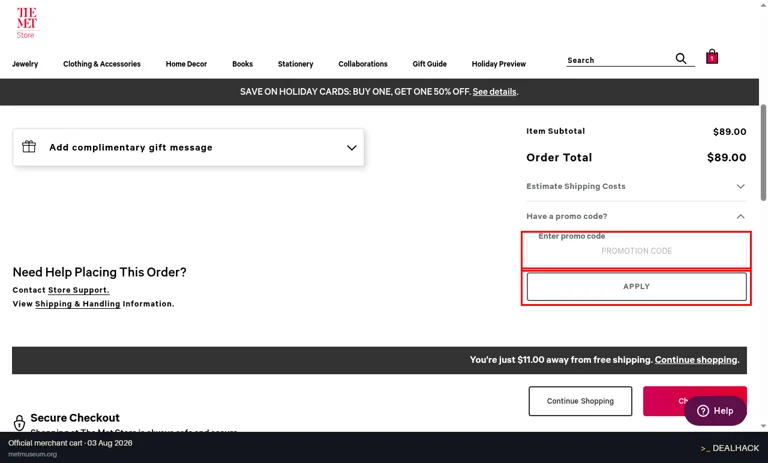Open the Books menu
Viewport: 768px width, 463px height.
point(242,64)
